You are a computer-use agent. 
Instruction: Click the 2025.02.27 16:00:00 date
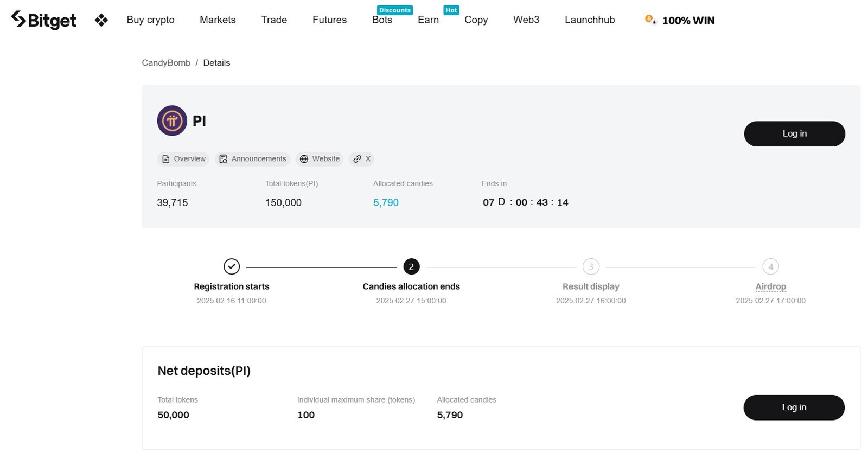click(591, 301)
